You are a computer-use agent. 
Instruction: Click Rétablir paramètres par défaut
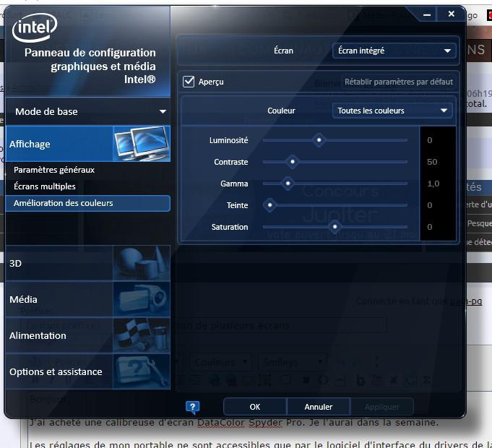click(399, 82)
